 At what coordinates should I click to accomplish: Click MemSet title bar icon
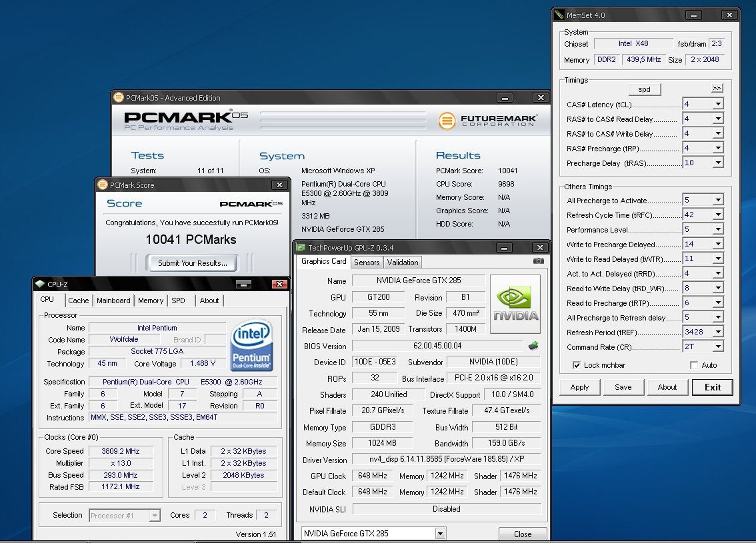click(559, 15)
